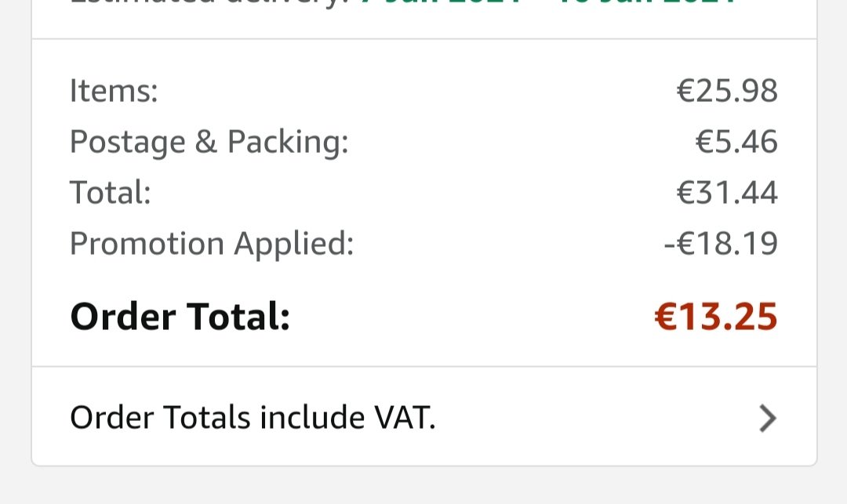
Task: Click the Postage & Packing label
Action: [209, 142]
